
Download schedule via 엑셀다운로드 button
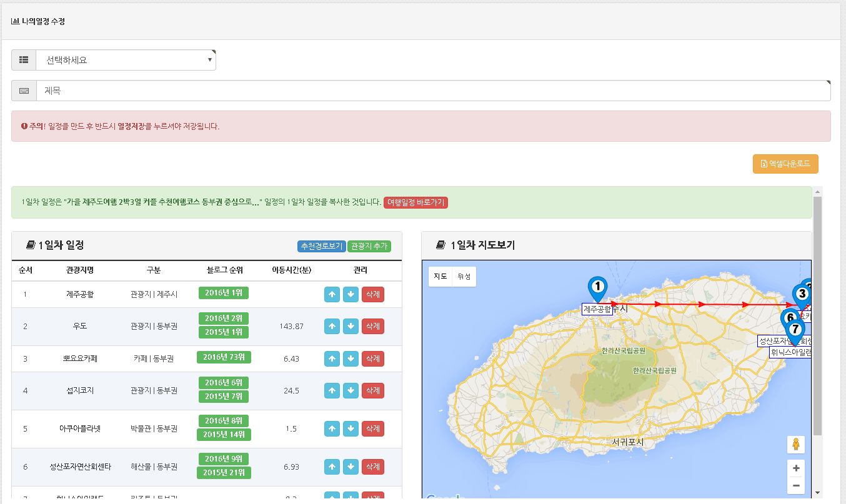point(785,164)
